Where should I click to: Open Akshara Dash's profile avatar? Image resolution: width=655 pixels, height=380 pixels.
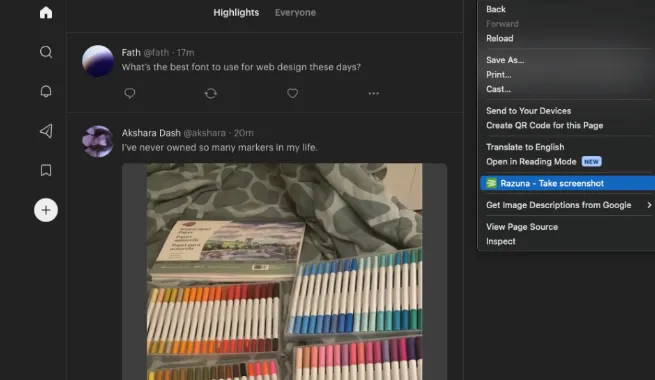(x=98, y=142)
